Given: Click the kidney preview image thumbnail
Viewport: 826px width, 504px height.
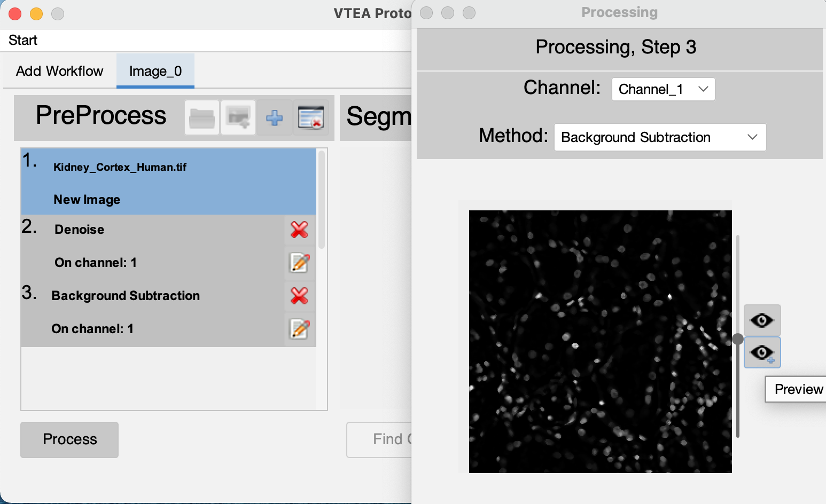Looking at the screenshot, I should (x=601, y=342).
